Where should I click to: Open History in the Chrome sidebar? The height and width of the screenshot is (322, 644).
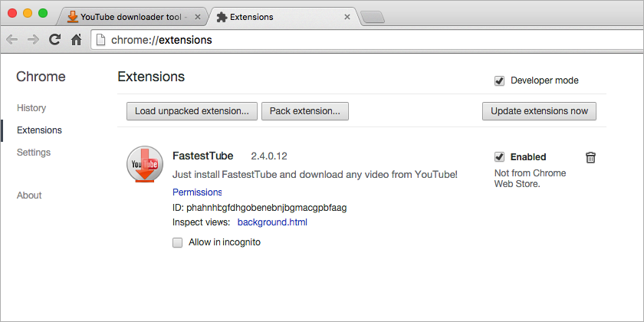tap(31, 108)
